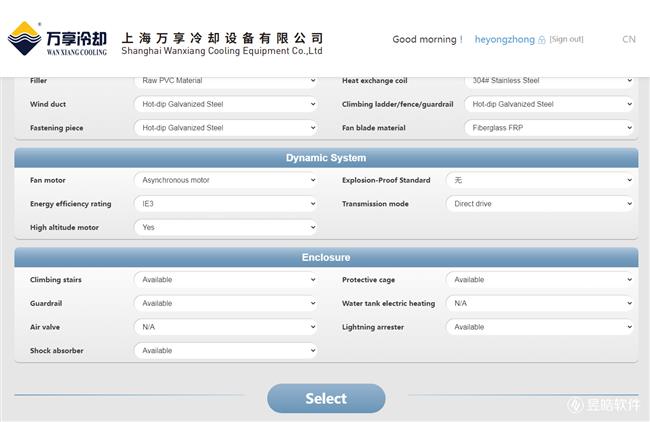This screenshot has height=422, width=650.
Task: Click the Sign out link
Action: click(x=567, y=39)
